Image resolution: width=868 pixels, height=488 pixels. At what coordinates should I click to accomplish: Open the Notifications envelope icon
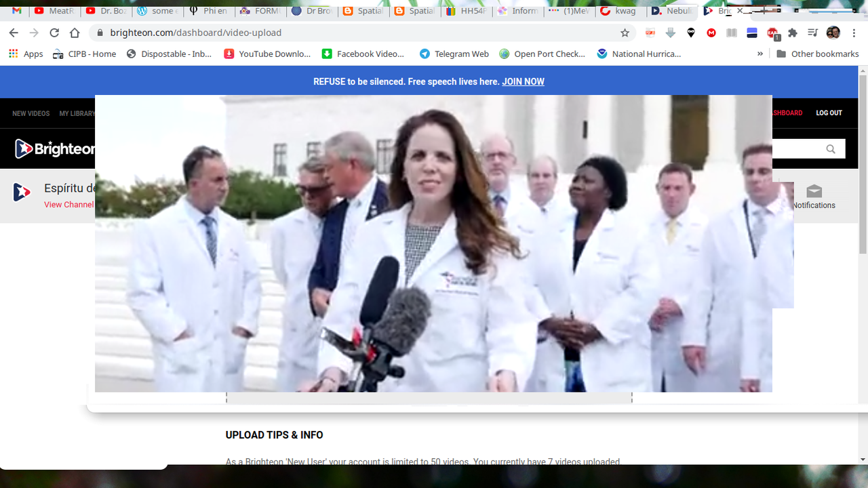coord(814,191)
